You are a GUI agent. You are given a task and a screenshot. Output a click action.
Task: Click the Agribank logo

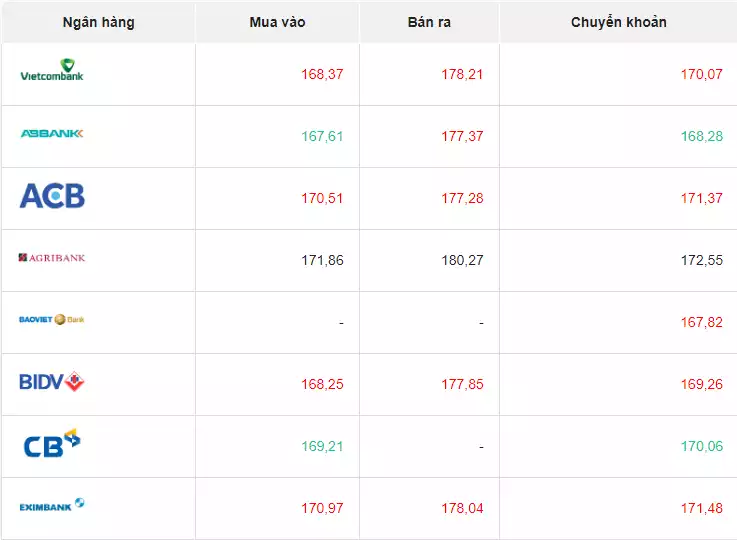[x=52, y=258]
